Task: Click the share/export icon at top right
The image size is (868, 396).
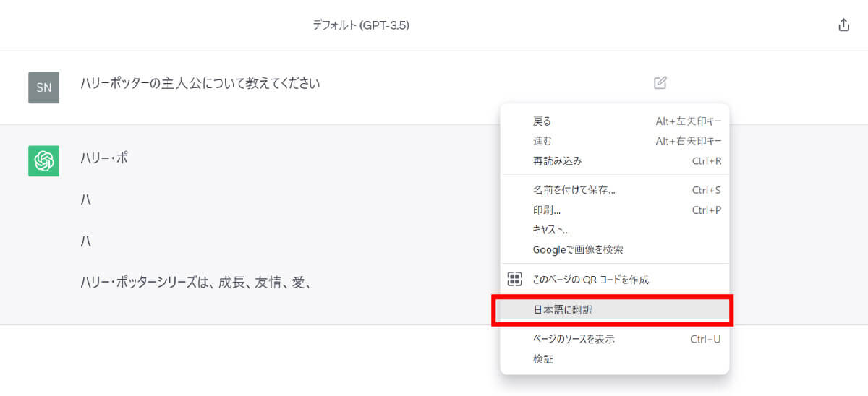Action: pyautogui.click(x=843, y=25)
